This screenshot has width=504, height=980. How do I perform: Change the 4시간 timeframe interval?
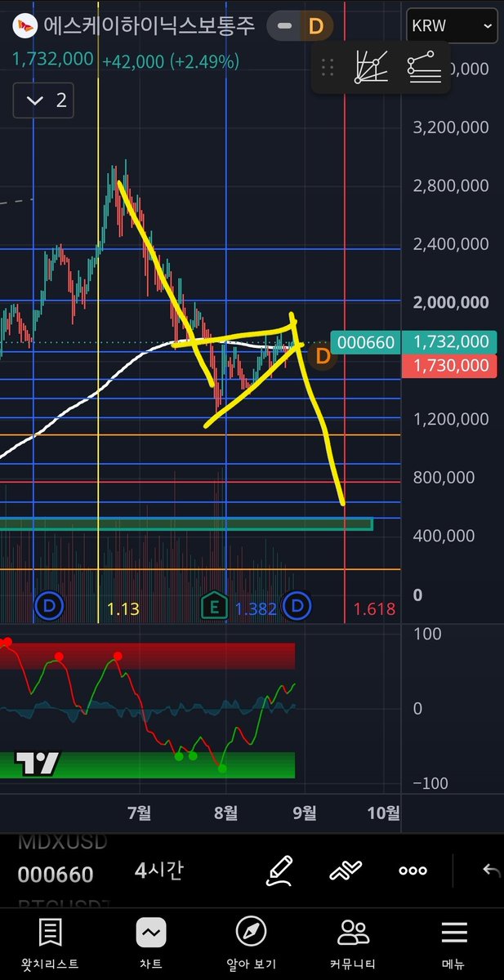point(158,871)
